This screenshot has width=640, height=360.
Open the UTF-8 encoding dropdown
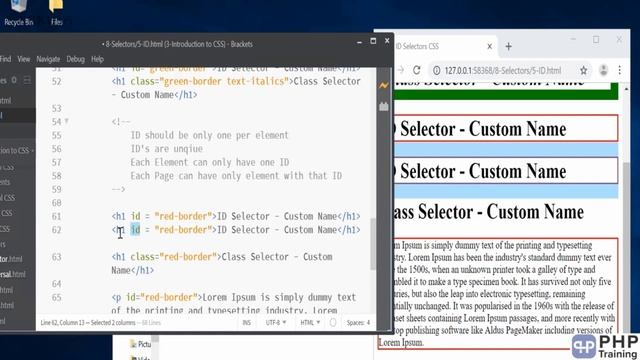(276, 322)
